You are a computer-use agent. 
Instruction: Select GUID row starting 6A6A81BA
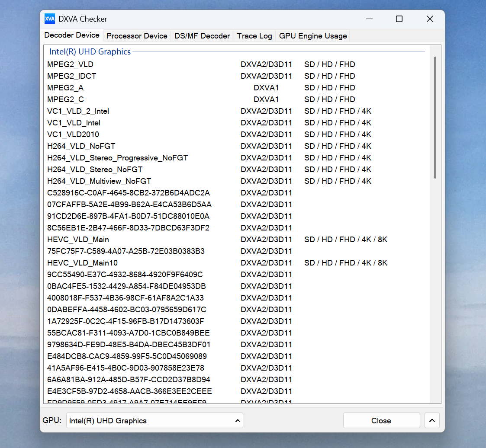point(236,380)
